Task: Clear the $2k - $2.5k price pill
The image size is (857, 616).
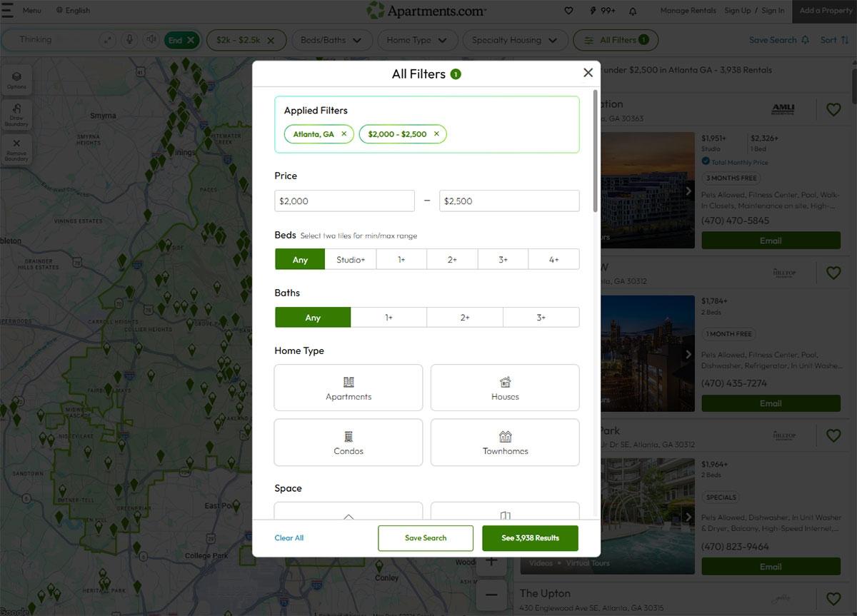Action: pos(271,40)
